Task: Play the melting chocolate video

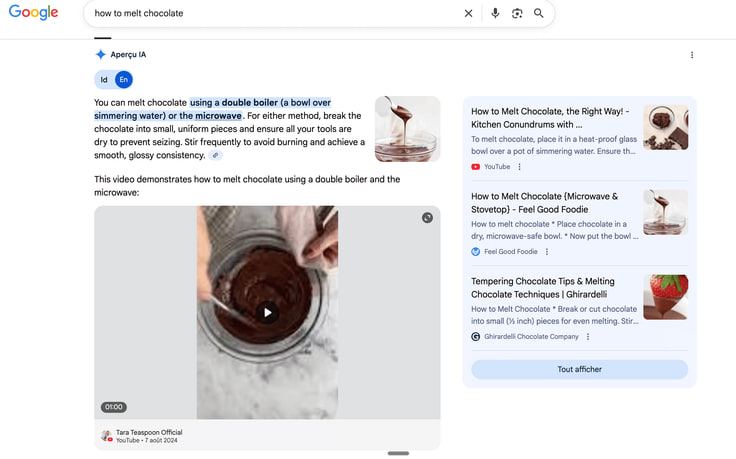Action: [267, 313]
